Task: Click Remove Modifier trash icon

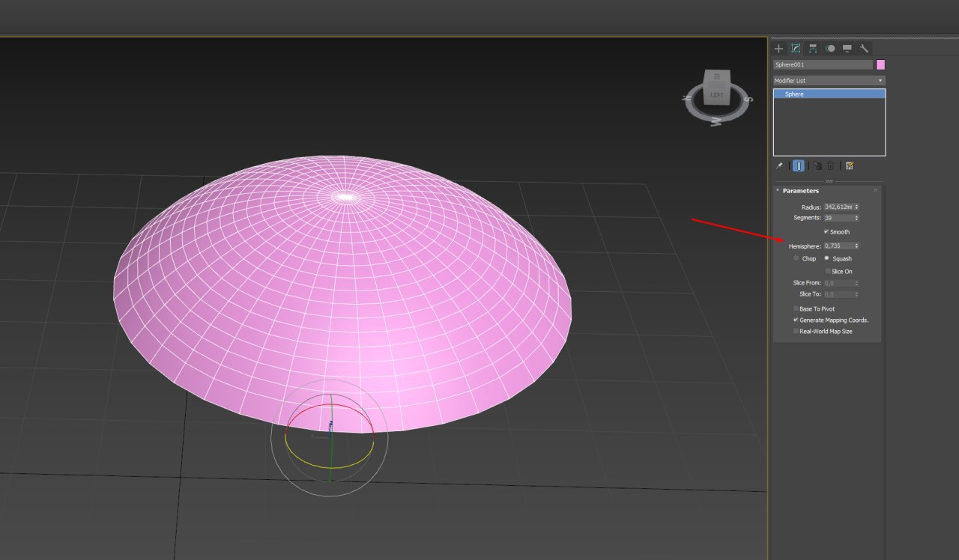Action: pos(830,165)
